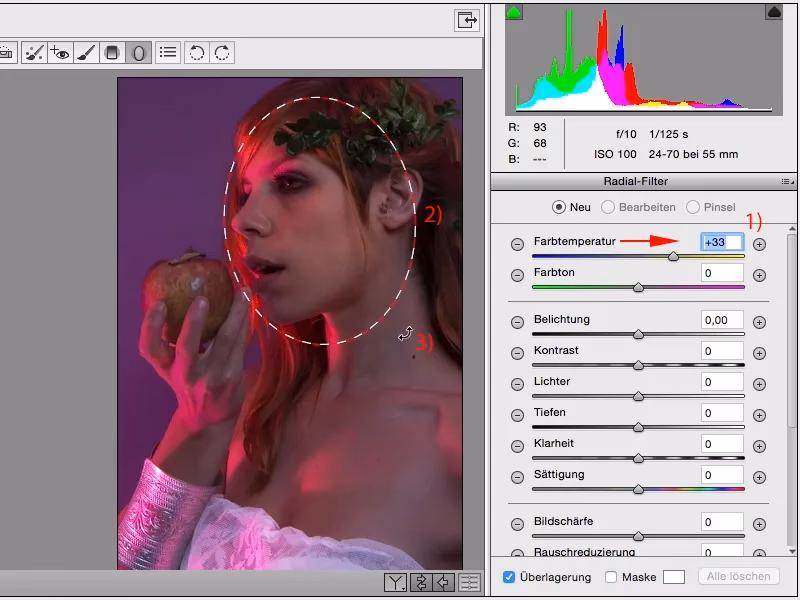Viewport: 800px width, 600px height.
Task: Click the Tiefen slider handle
Action: pos(638,427)
